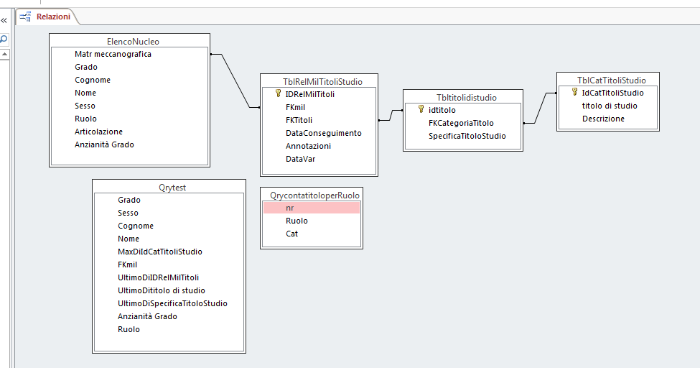Collapse navigation pane with double chevron
This screenshot has height=368, width=700.
[x=4, y=21]
